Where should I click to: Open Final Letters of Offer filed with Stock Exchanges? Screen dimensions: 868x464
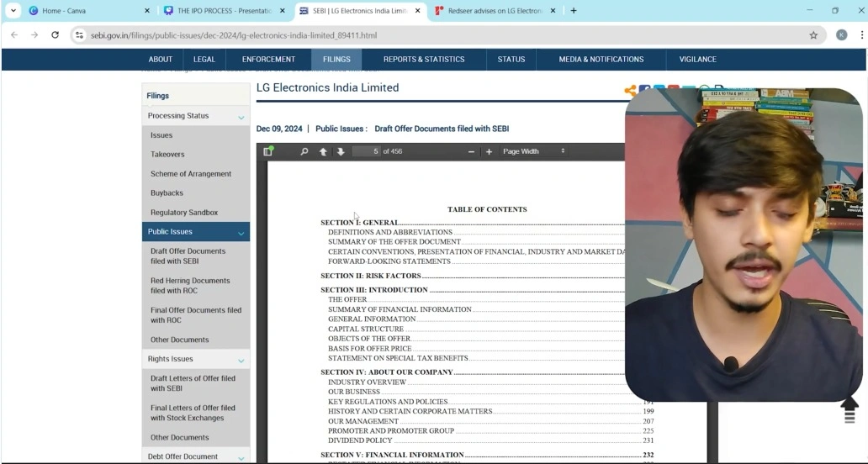pyautogui.click(x=193, y=413)
